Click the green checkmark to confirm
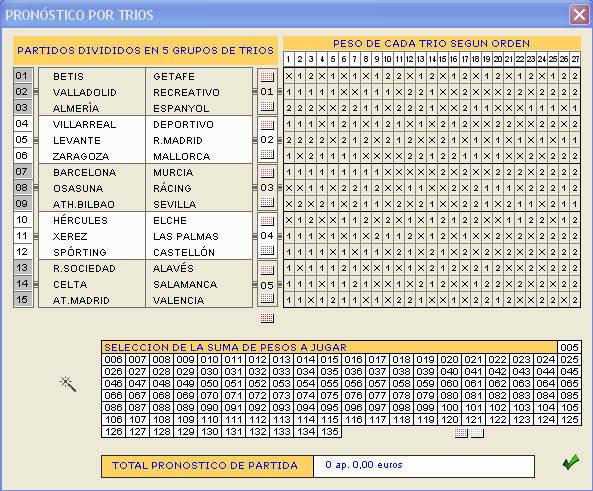Viewport: 593px width, 491px height. click(571, 462)
